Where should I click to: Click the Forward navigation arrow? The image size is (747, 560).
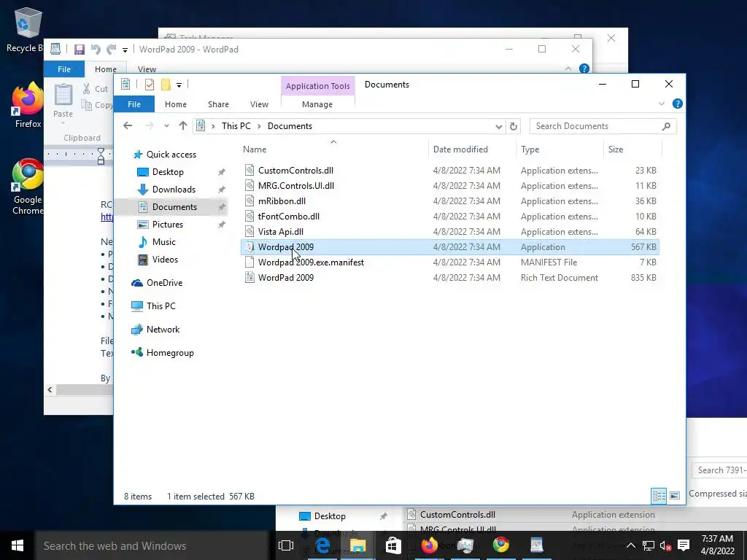(149, 125)
